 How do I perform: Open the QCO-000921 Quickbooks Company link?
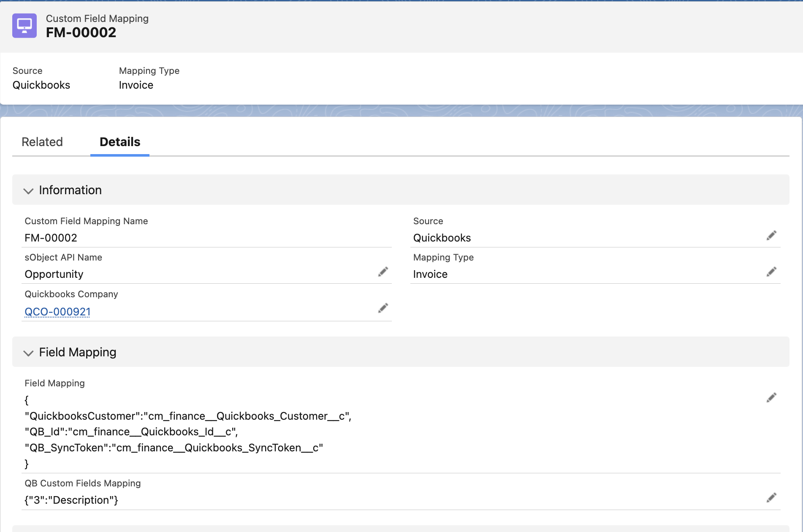click(x=57, y=312)
